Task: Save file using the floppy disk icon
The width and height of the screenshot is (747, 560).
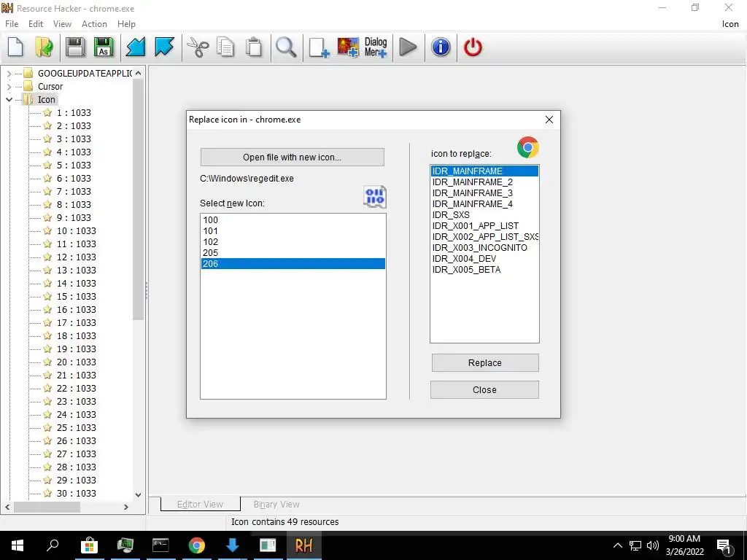Action: [x=75, y=47]
